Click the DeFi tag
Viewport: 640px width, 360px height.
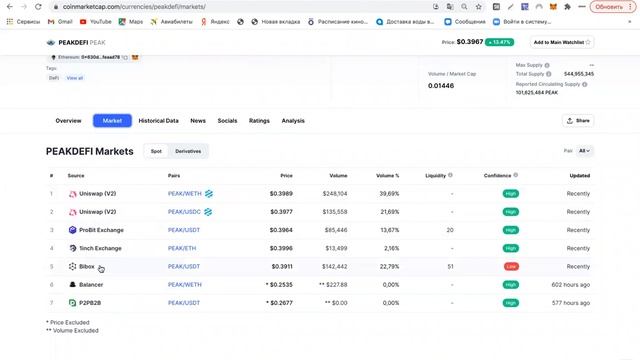point(54,78)
